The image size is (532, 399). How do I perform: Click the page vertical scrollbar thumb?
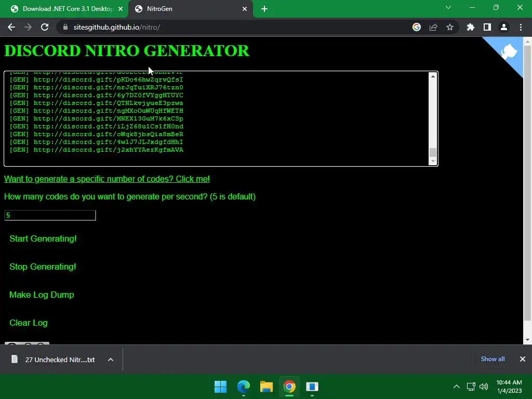(527, 183)
